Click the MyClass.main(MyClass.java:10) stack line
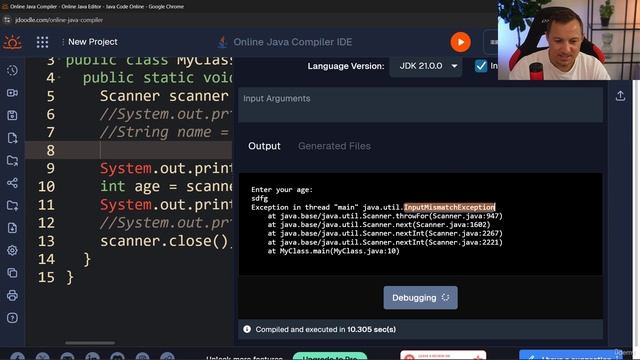 coord(333,251)
